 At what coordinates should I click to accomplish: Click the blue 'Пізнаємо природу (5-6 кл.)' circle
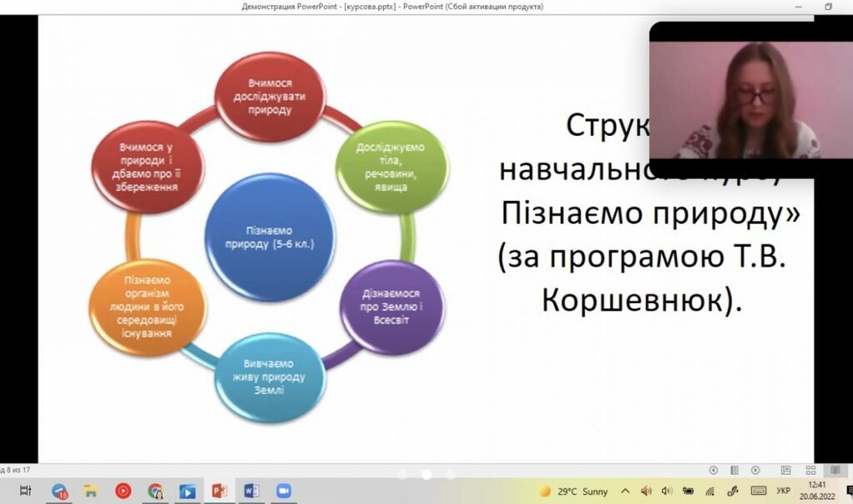[268, 237]
